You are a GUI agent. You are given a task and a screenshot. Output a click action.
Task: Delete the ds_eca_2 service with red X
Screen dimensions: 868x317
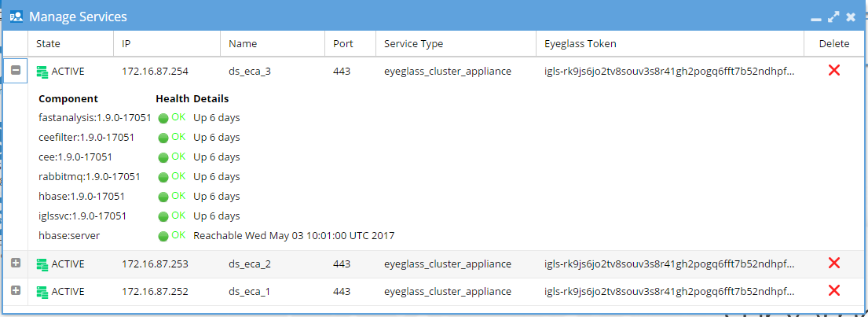pos(833,264)
